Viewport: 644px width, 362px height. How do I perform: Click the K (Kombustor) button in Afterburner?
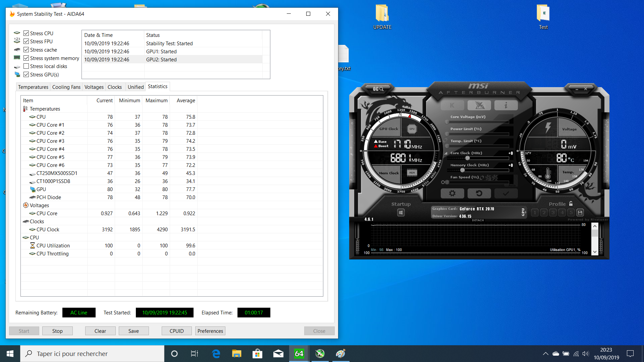[x=452, y=105]
